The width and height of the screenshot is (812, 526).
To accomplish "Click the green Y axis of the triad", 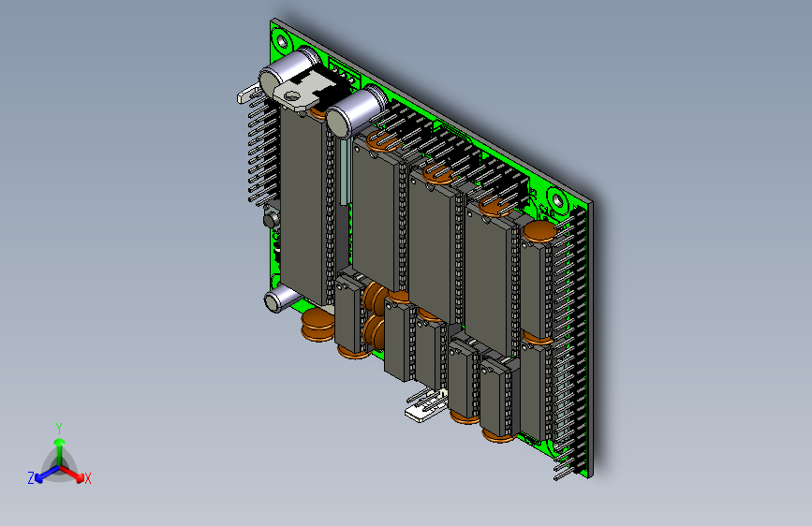I will [x=60, y=452].
